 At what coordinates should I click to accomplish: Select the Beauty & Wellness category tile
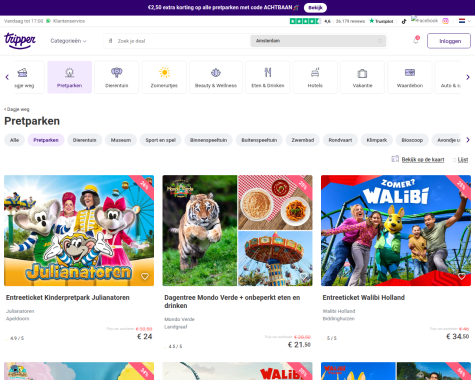(x=216, y=77)
